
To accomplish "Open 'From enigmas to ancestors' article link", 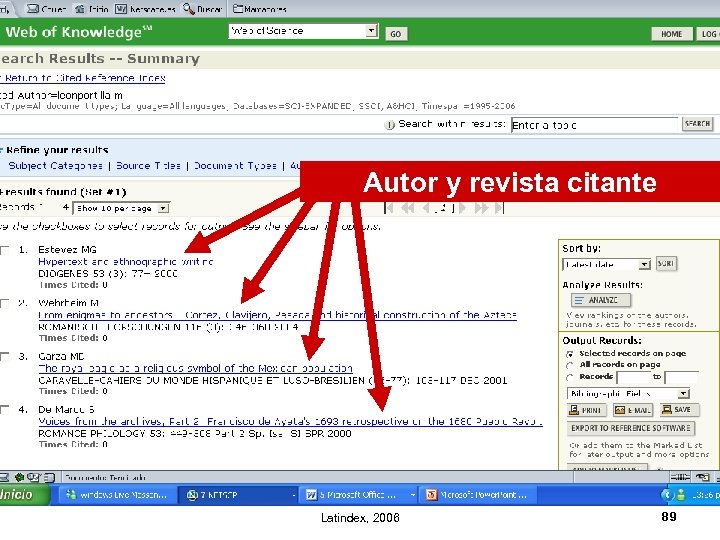I will (x=277, y=315).
